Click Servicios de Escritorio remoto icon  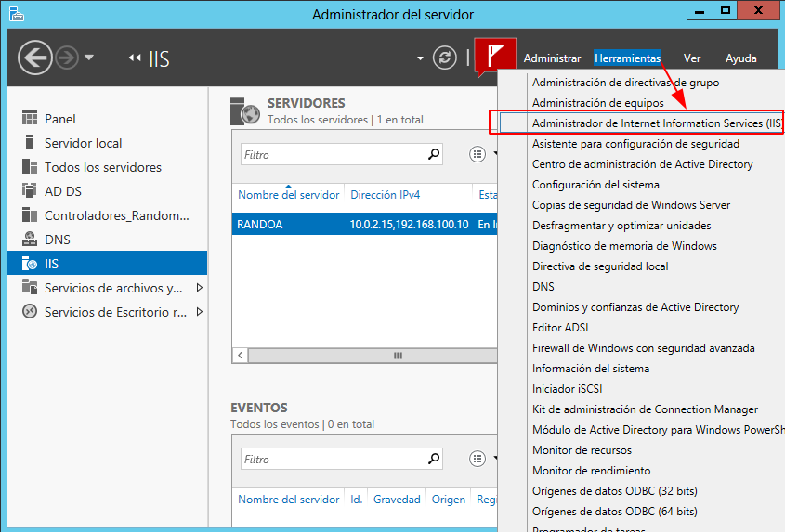(30, 311)
